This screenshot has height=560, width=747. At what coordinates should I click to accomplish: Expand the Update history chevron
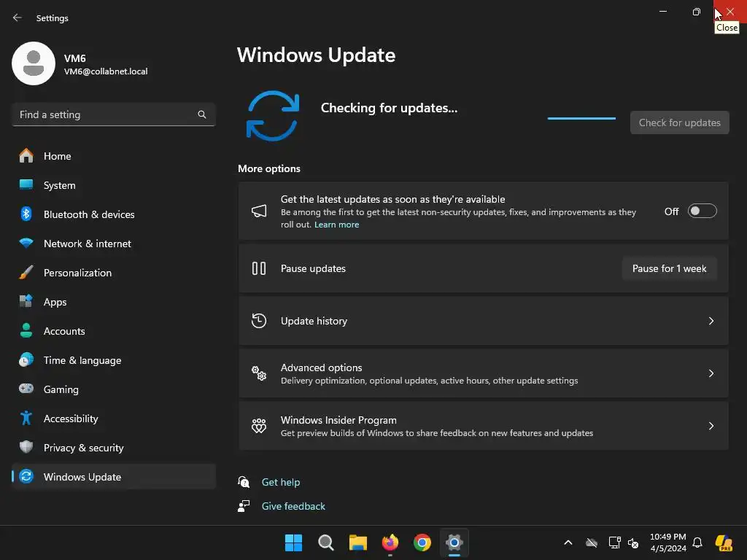coord(711,321)
